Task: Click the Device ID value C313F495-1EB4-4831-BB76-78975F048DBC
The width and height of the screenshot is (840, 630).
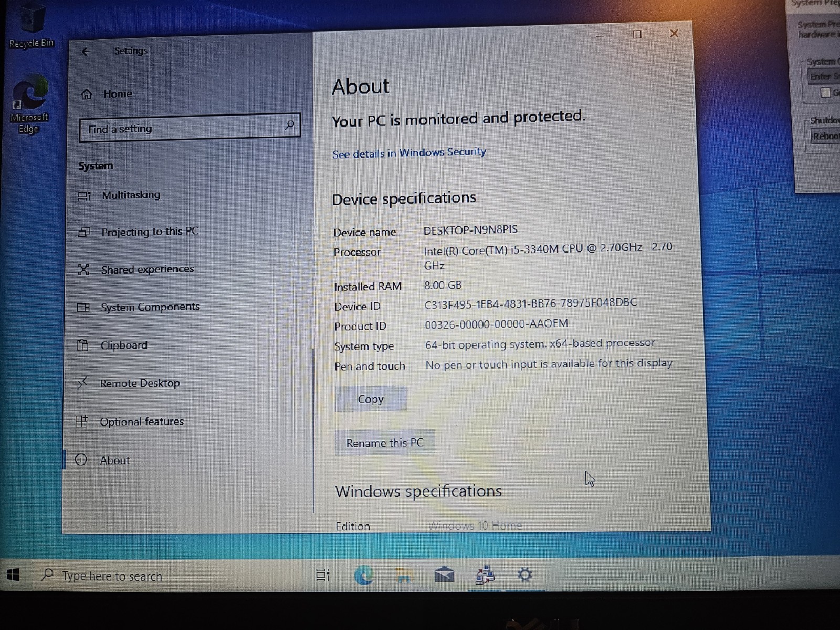Action: coord(530,303)
